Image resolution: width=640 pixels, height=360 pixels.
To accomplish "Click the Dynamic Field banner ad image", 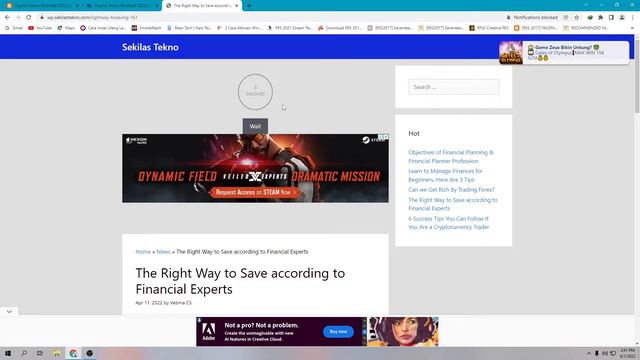I will pos(255,168).
